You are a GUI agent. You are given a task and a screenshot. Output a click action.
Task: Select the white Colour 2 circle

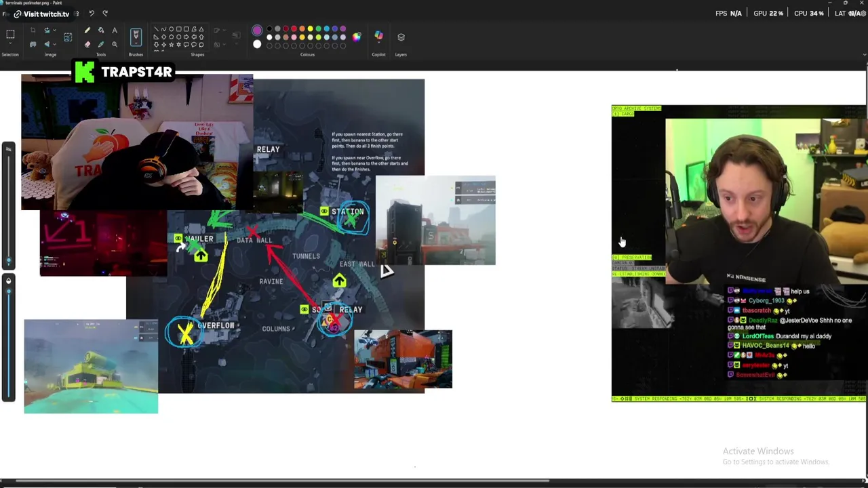(257, 44)
